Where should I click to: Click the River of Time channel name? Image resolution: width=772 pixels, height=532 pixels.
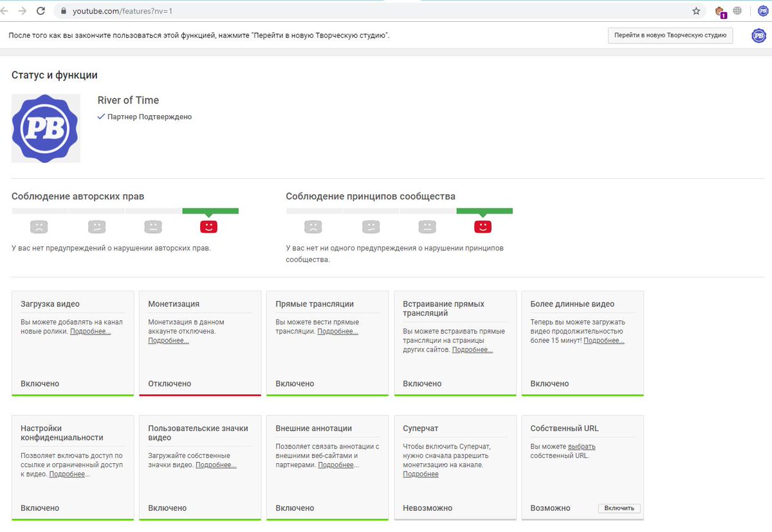coord(128,100)
